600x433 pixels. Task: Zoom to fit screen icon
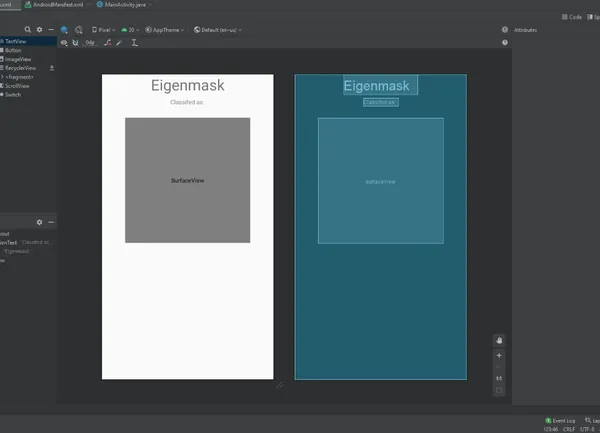499,390
